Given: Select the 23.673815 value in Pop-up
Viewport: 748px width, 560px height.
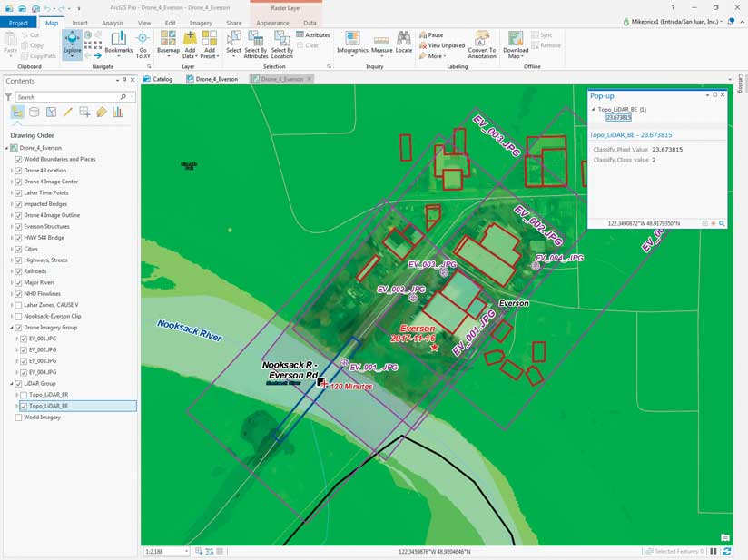Looking at the screenshot, I should [x=619, y=117].
